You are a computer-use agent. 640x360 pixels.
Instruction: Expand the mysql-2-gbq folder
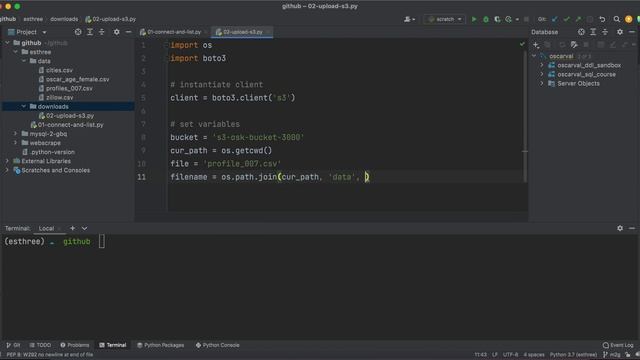[16, 133]
